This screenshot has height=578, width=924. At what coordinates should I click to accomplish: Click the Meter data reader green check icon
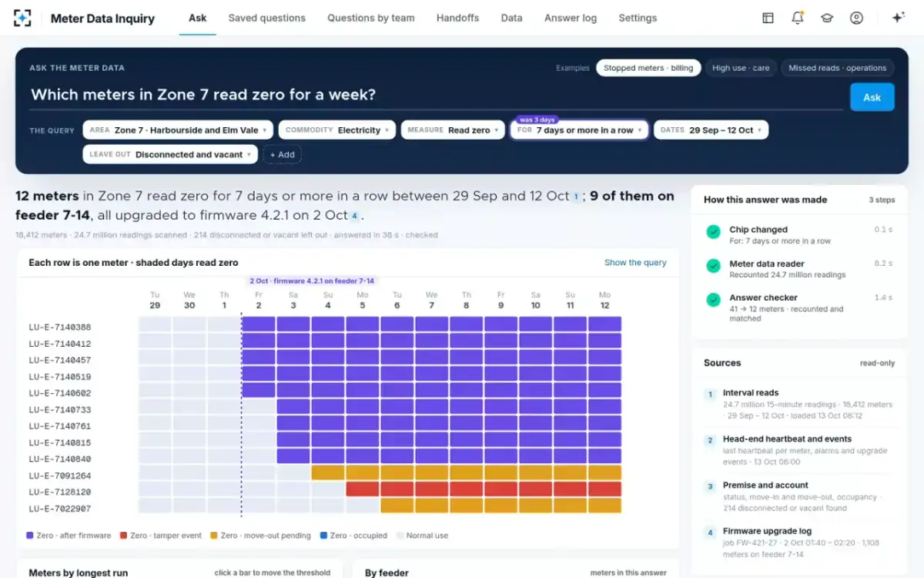click(714, 265)
